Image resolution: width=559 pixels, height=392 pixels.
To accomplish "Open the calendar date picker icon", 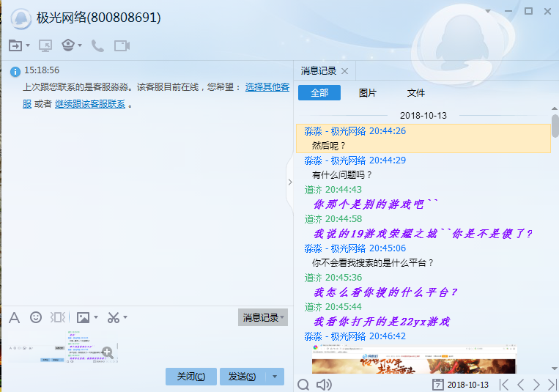I will coord(437,384).
